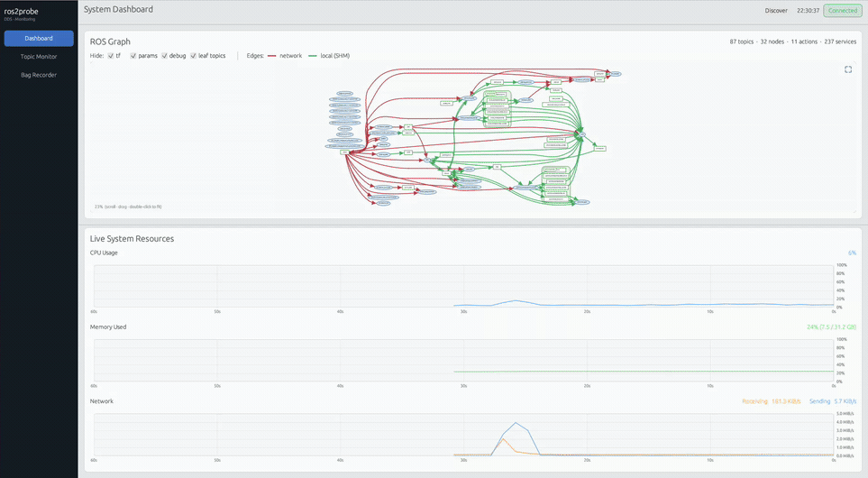The height and width of the screenshot is (478, 868).
Task: Click the 22:30:37 clock text
Action: point(808,11)
